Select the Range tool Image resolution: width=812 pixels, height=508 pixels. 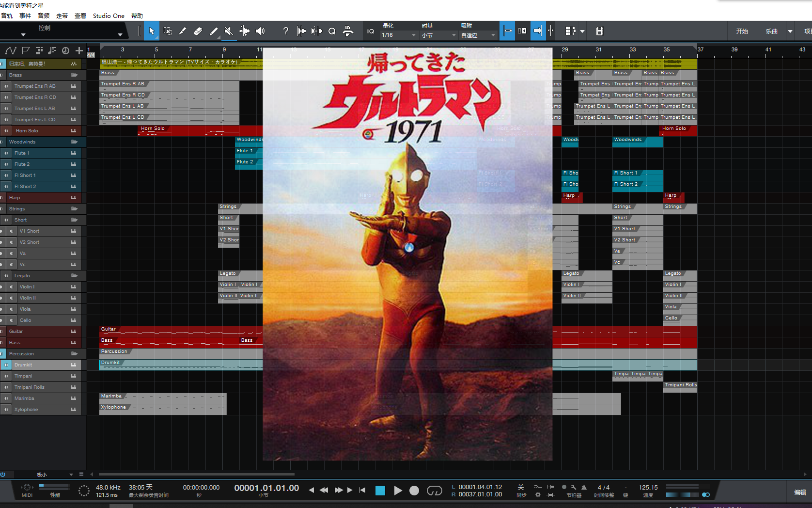click(x=167, y=31)
